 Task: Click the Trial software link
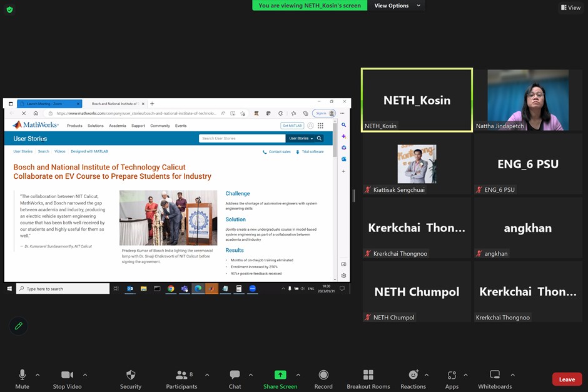point(310,152)
